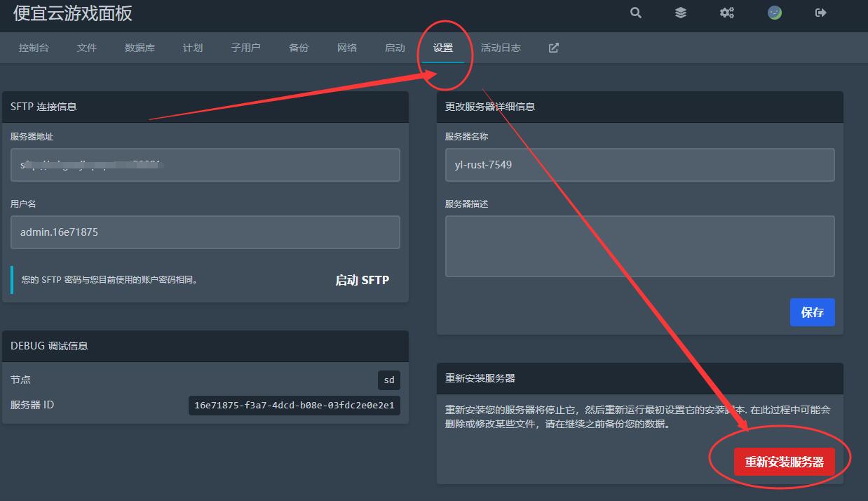Click the 服务器 ID label
The height and width of the screenshot is (501, 868).
(x=32, y=405)
